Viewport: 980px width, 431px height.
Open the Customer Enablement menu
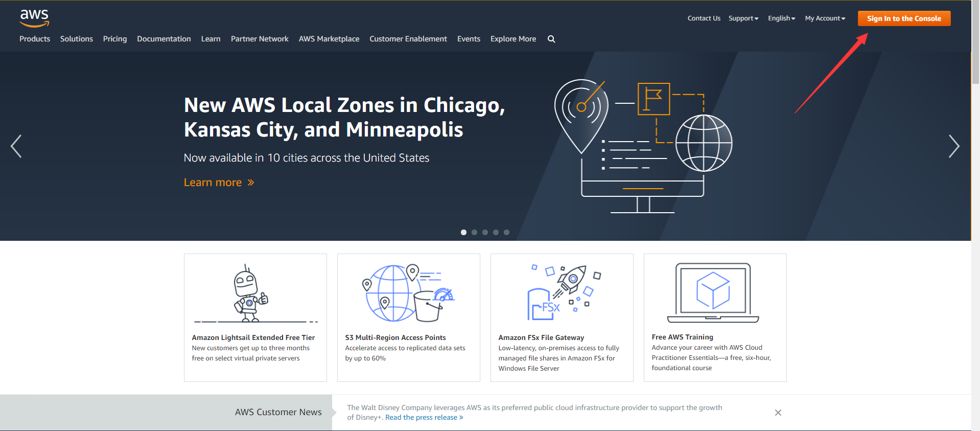click(408, 39)
